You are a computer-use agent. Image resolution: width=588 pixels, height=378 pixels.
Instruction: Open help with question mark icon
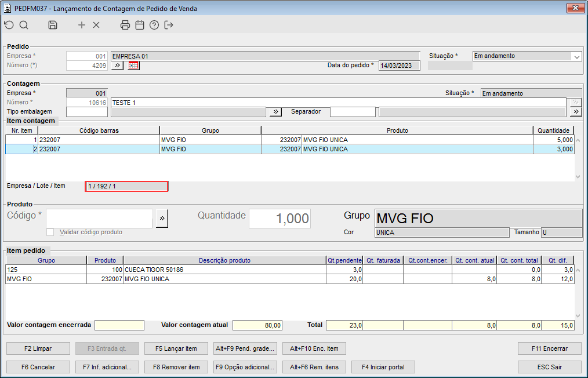point(154,25)
